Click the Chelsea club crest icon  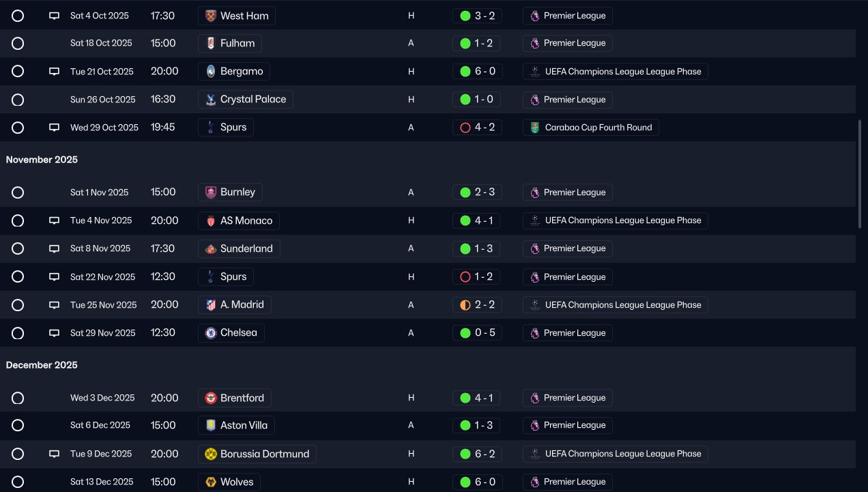pos(211,333)
